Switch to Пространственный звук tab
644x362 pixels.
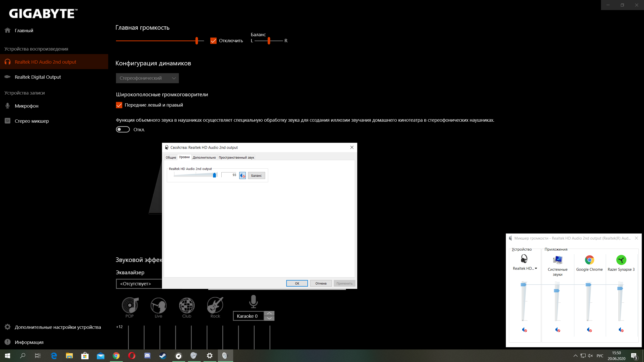pos(236,157)
